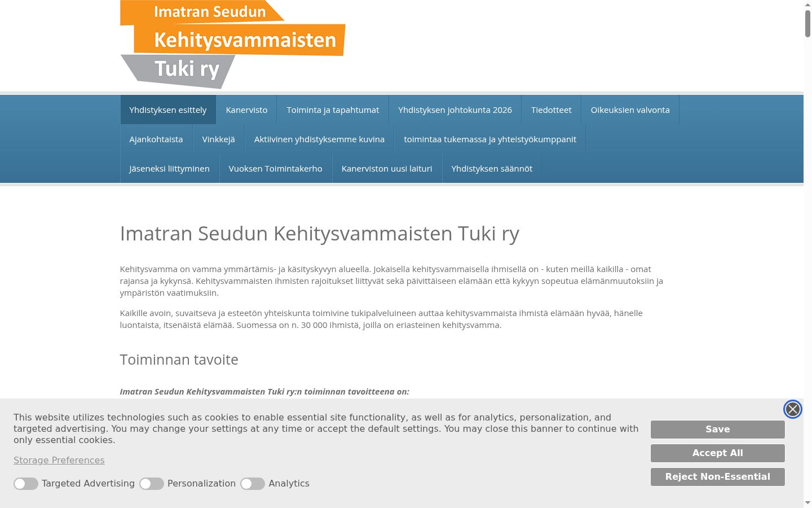Enable the Targeted Advertising toggle
This screenshot has height=508, width=812.
tap(26, 484)
